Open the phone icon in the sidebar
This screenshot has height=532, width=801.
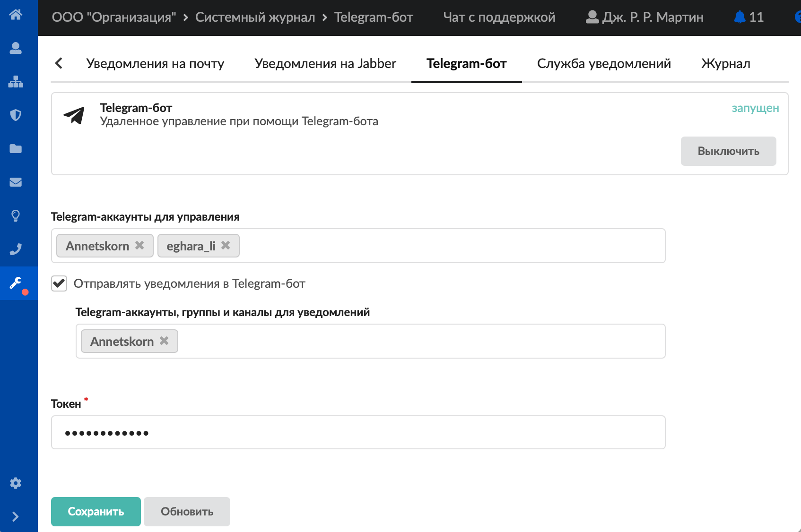point(16,249)
